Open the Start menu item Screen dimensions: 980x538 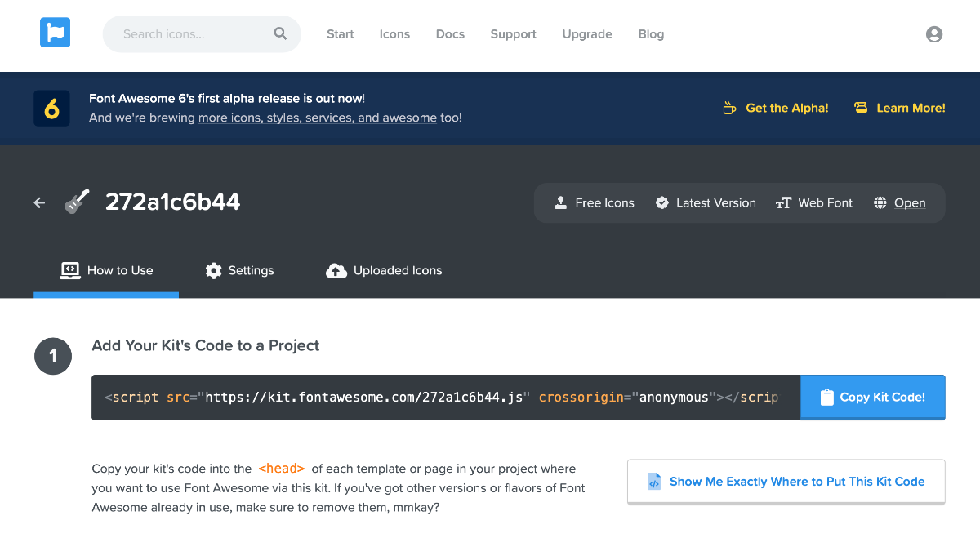tap(341, 34)
